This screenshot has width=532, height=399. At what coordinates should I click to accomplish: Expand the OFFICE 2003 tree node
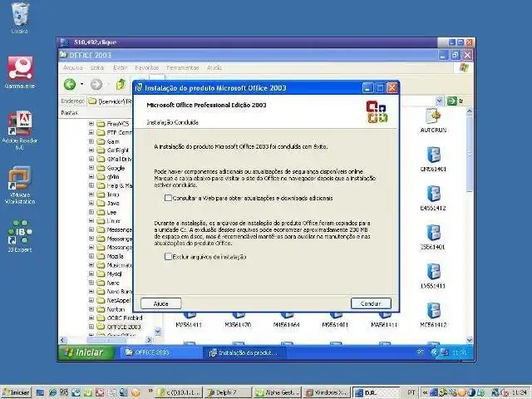pos(91,327)
